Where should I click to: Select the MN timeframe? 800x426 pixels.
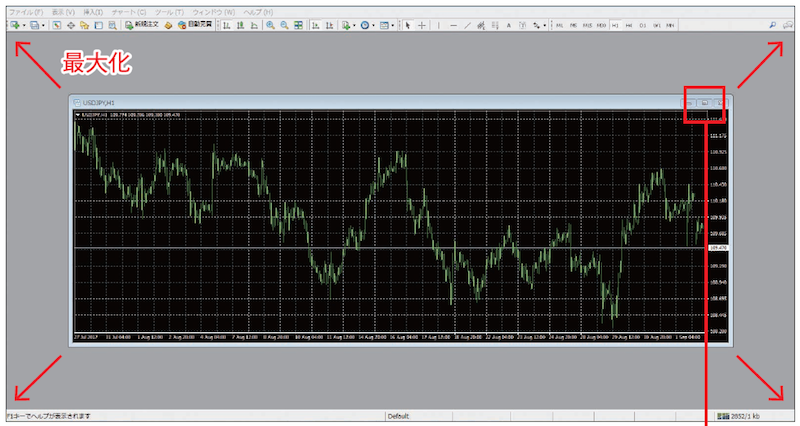coord(670,25)
